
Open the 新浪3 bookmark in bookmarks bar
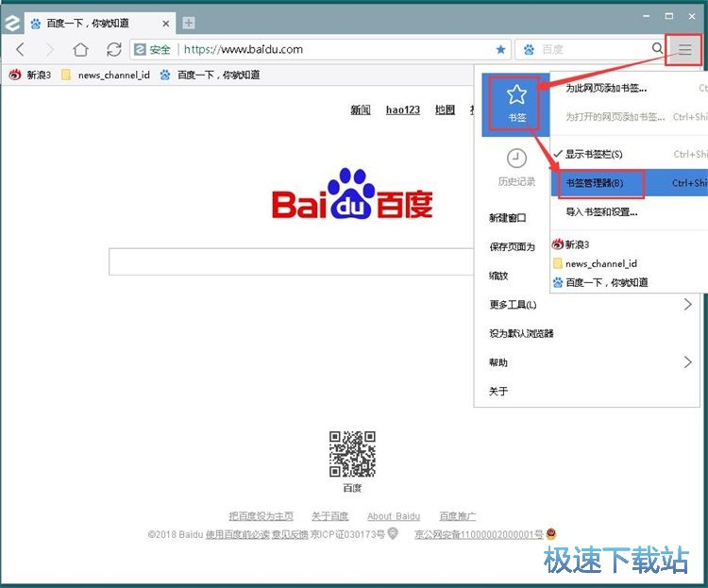click(30, 75)
